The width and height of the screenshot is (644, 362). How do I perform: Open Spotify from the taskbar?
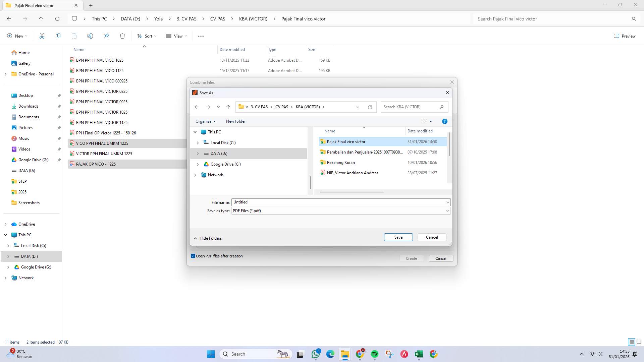[375, 354]
